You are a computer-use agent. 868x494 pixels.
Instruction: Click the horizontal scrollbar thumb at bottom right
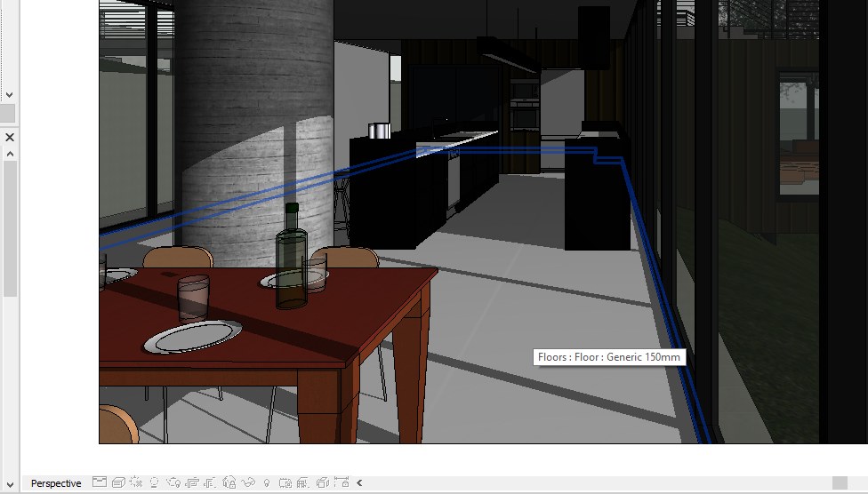click(840, 483)
